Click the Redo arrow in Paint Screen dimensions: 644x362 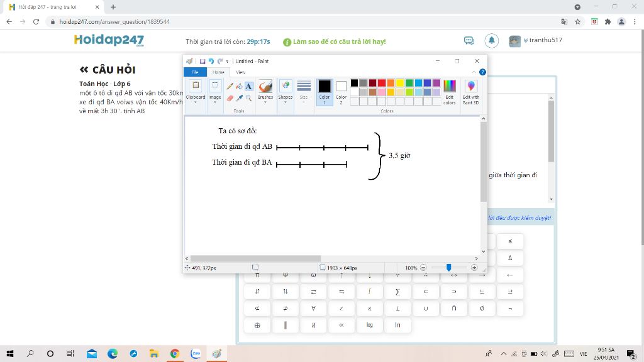[219, 61]
